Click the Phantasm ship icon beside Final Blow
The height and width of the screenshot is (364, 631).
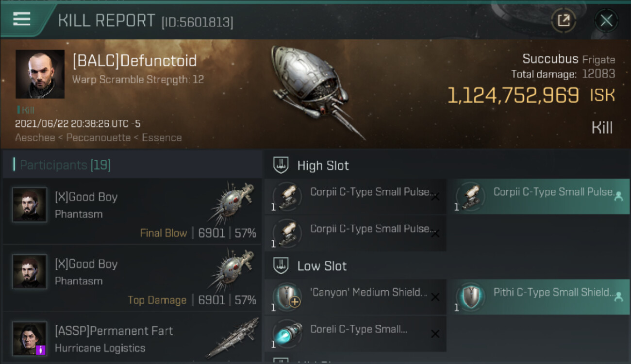pos(232,204)
